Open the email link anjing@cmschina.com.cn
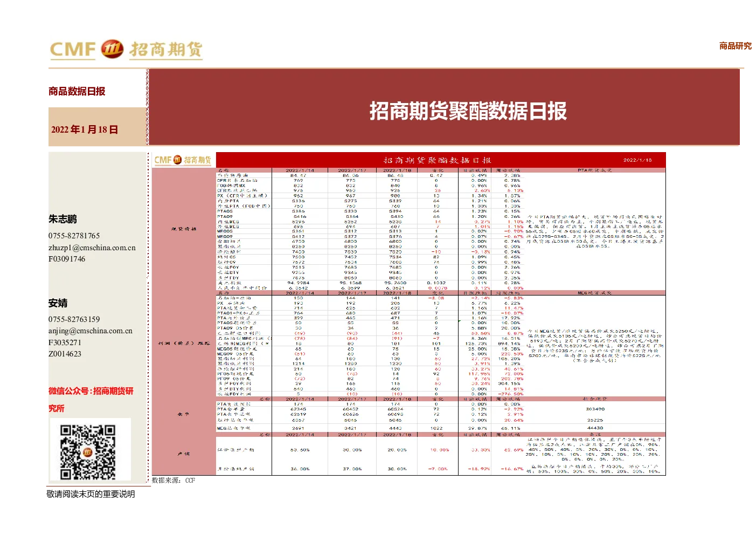This screenshot has width=756, height=535. [x=91, y=331]
